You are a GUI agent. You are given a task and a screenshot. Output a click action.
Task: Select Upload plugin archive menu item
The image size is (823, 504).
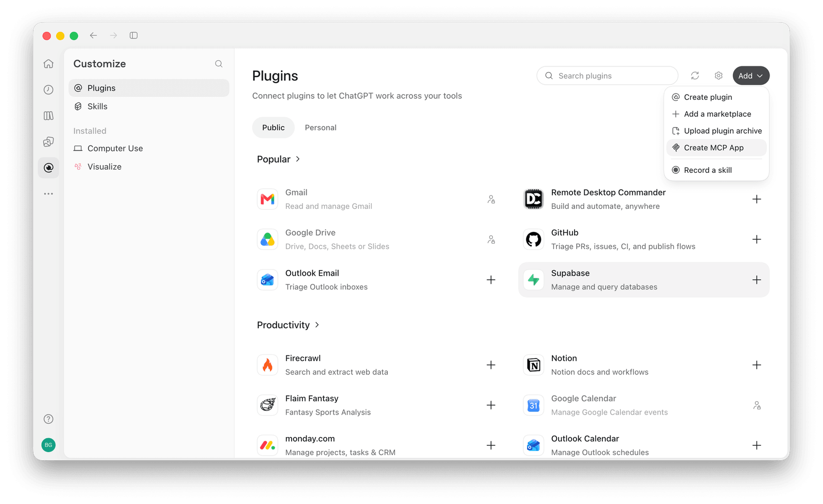(717, 131)
